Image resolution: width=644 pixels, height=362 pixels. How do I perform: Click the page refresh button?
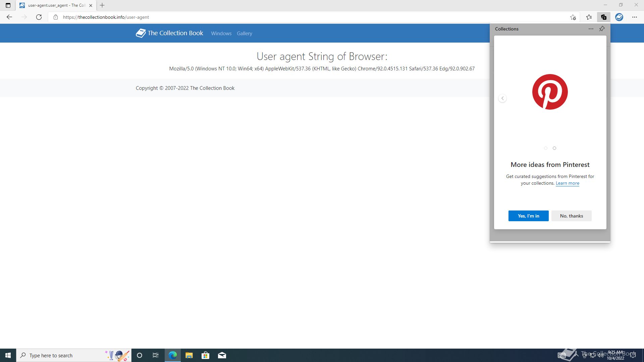pos(39,17)
